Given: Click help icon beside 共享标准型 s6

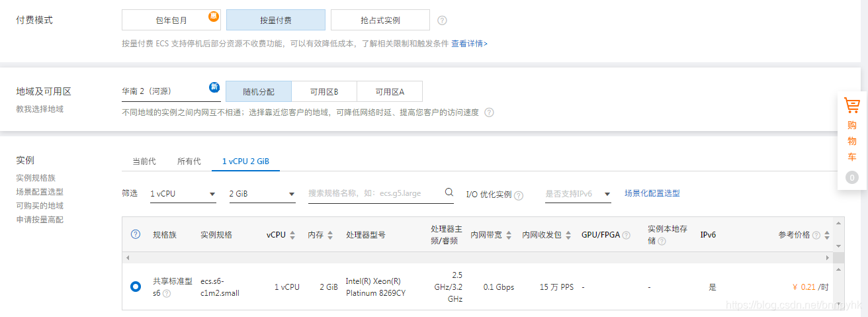Looking at the screenshot, I should [x=167, y=293].
